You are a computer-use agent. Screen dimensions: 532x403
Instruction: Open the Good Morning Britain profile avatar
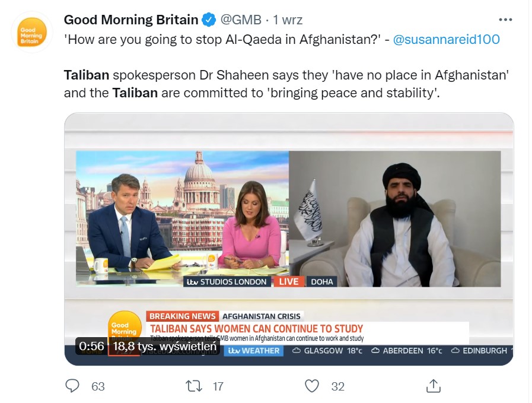click(x=31, y=32)
